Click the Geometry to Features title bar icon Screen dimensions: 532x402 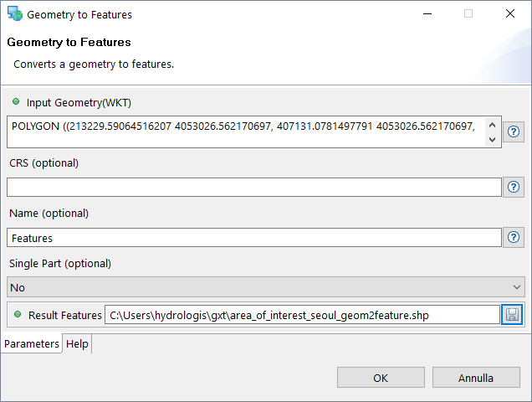(15, 14)
